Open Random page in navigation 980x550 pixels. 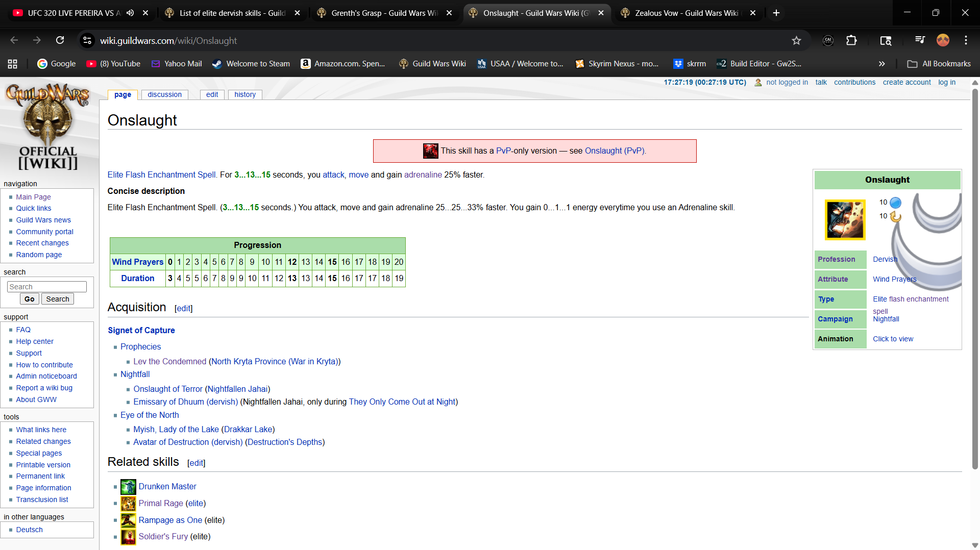(x=39, y=255)
